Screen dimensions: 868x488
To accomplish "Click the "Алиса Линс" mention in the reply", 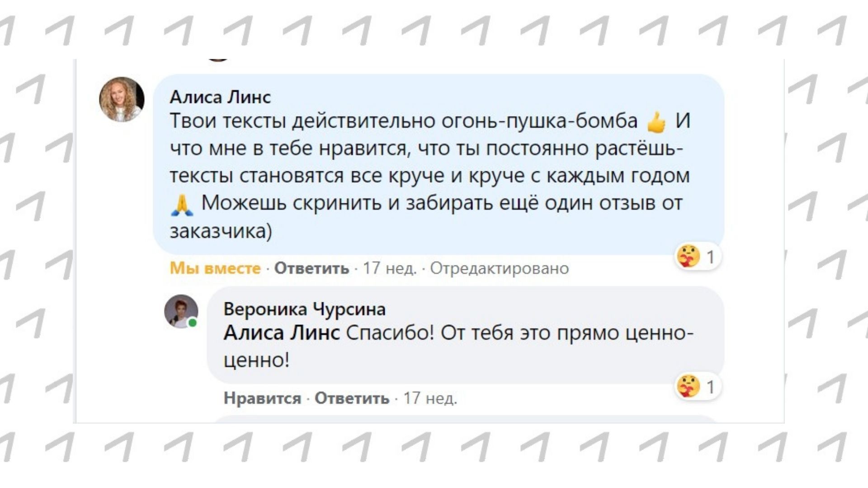I will tap(281, 333).
